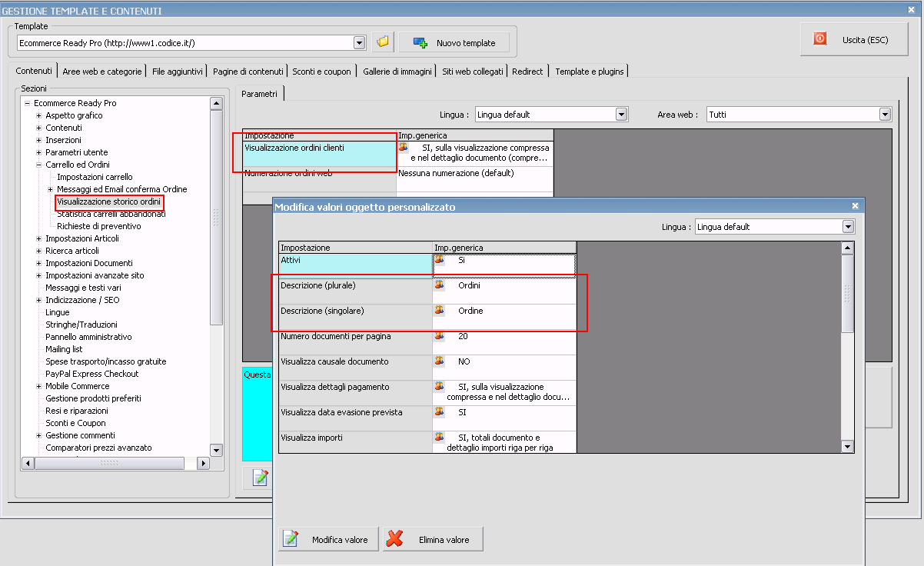Switch to the Aree web e categorie tab
Screen dimensions: 924x566
pyautogui.click(x=102, y=72)
